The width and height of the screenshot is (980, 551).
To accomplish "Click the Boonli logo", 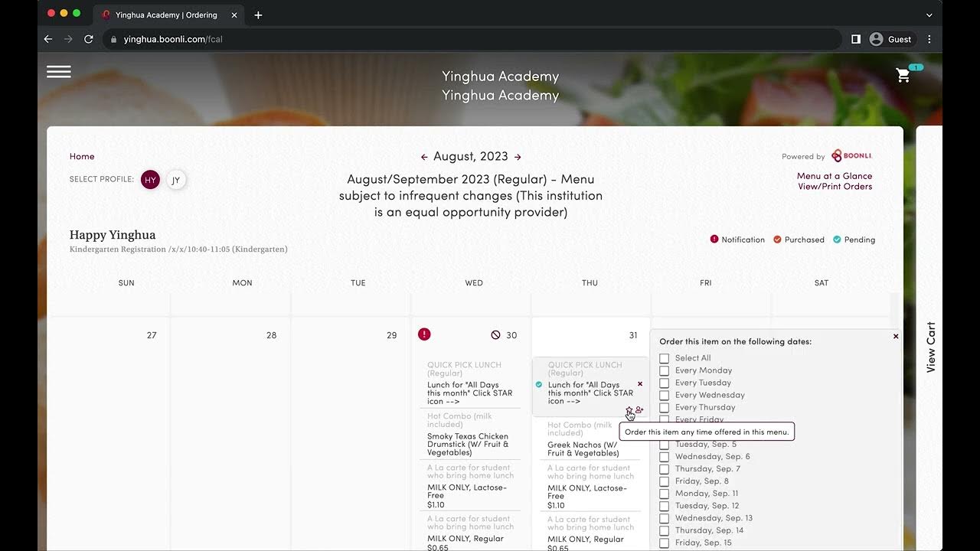I will point(851,156).
